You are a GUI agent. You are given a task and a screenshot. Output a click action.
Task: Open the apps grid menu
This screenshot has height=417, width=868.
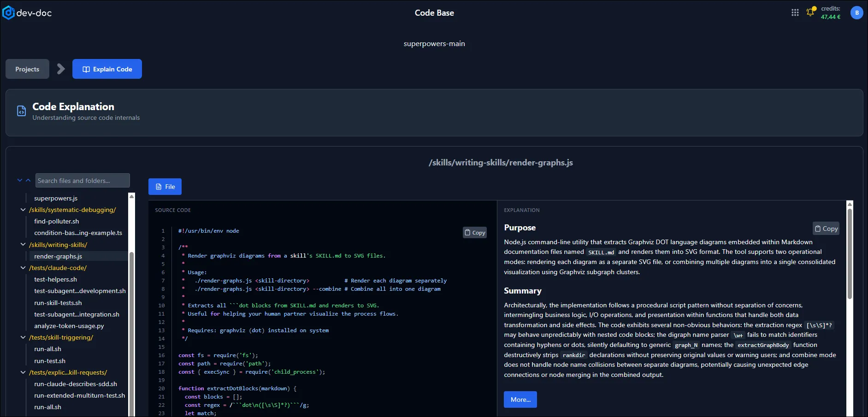(795, 13)
